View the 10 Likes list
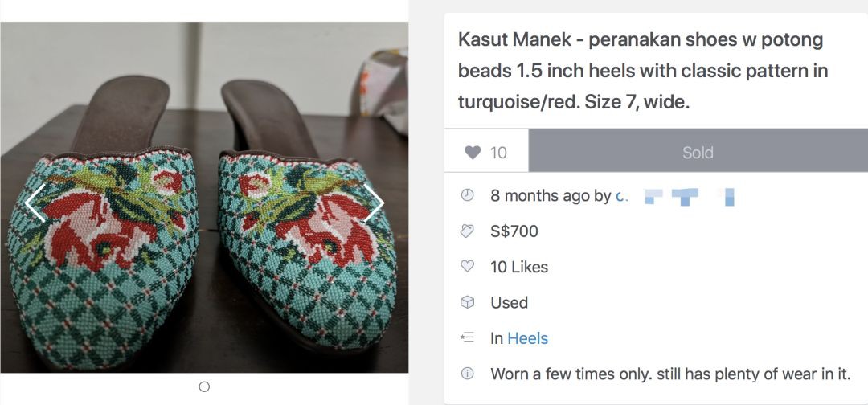This screenshot has height=405, width=868. point(519,267)
